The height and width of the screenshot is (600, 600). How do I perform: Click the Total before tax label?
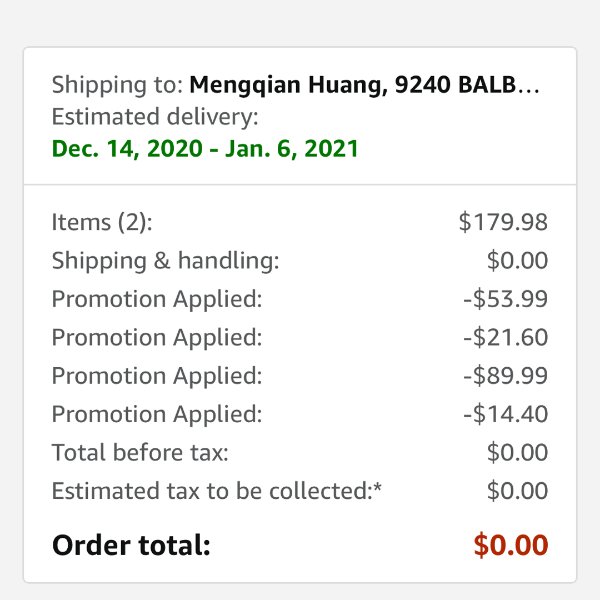pos(140,452)
